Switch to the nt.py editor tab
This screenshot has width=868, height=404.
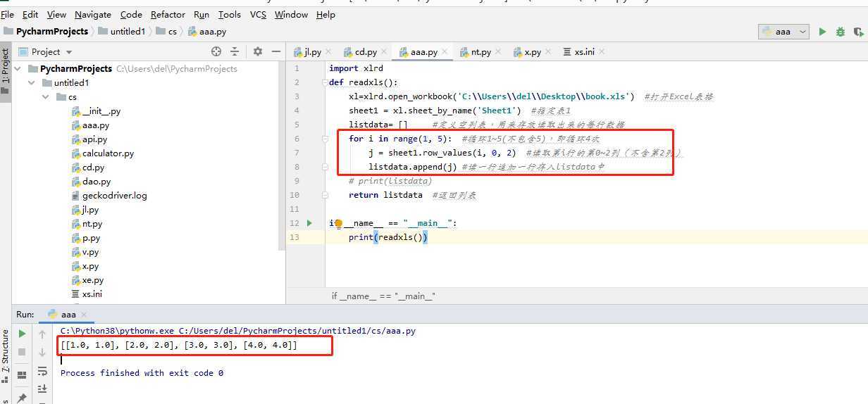(x=480, y=52)
